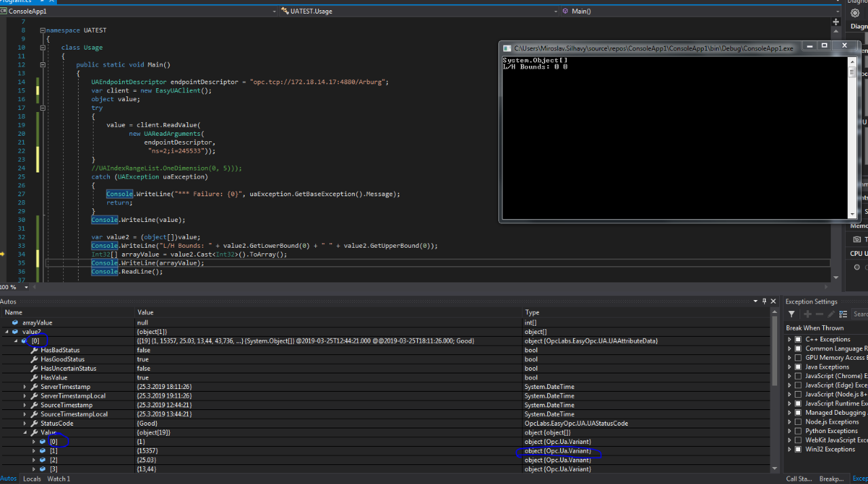Click the 'L/H Bounds: 0 0' console line
868x484 pixels.
coord(535,67)
